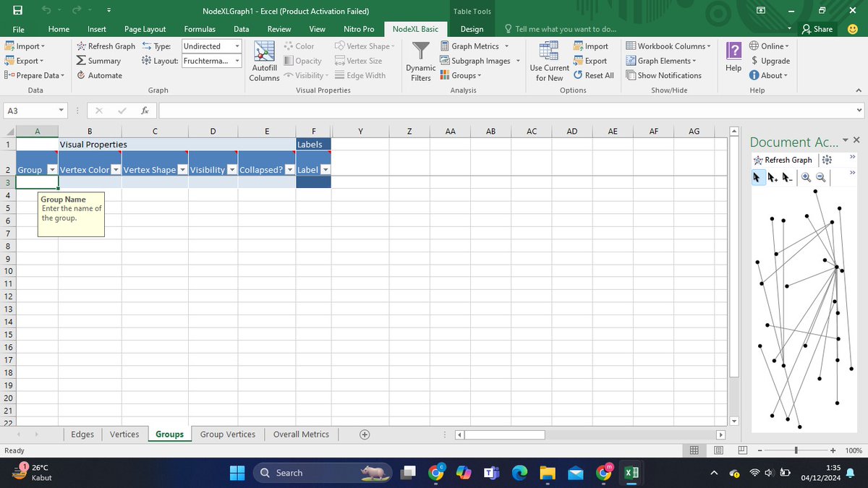Screen dimensions: 868x488
Task: Click the Options group Export button
Action: [x=590, y=61]
